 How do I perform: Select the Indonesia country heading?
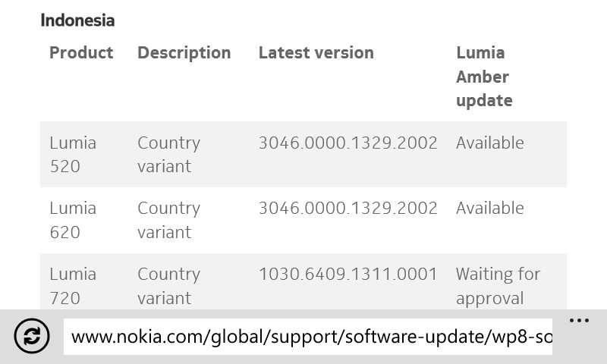pyautogui.click(x=77, y=20)
